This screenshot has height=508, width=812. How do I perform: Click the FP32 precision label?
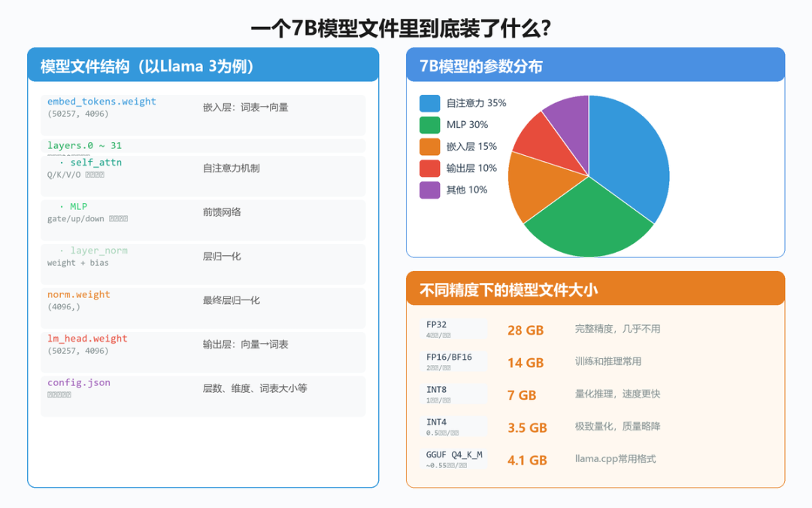coord(436,324)
